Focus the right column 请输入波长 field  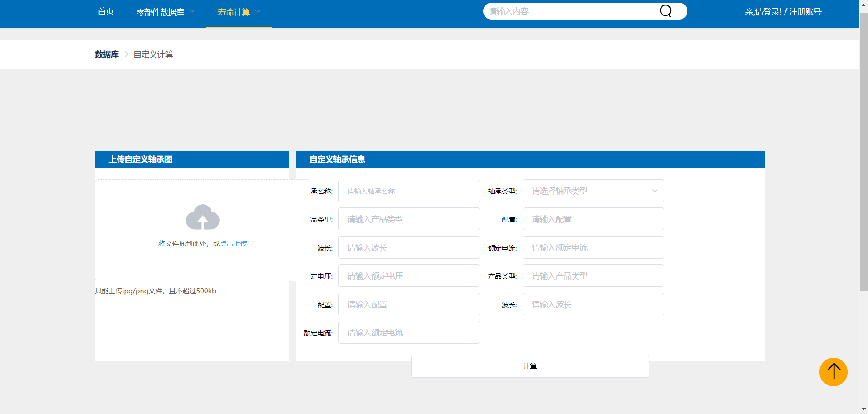point(593,305)
